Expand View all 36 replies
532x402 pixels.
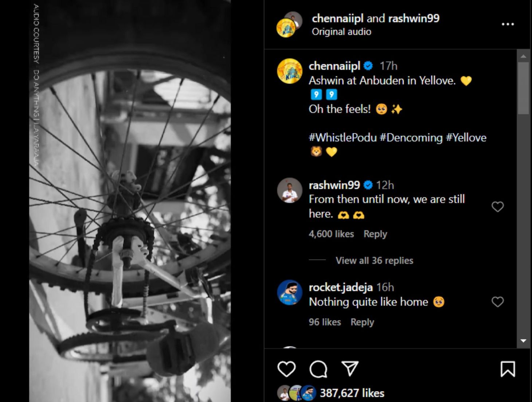[x=374, y=261]
